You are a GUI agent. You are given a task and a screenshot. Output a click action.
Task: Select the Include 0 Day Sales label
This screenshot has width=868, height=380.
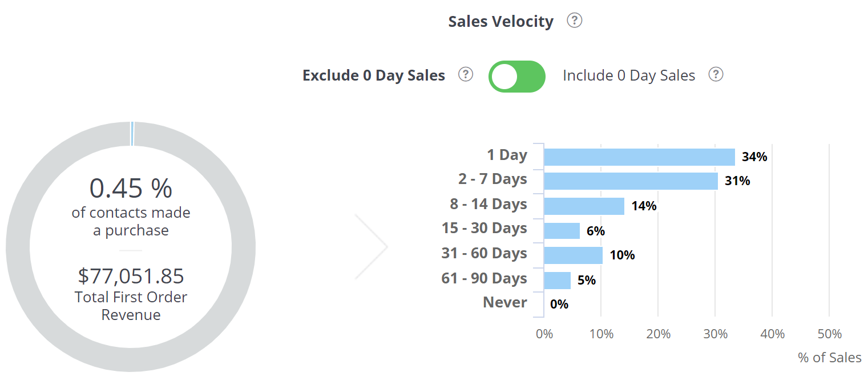[628, 75]
